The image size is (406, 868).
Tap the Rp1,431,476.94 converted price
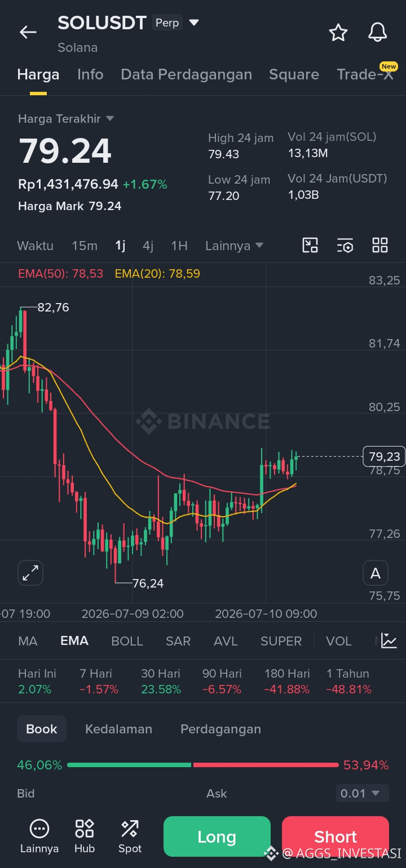point(68,184)
